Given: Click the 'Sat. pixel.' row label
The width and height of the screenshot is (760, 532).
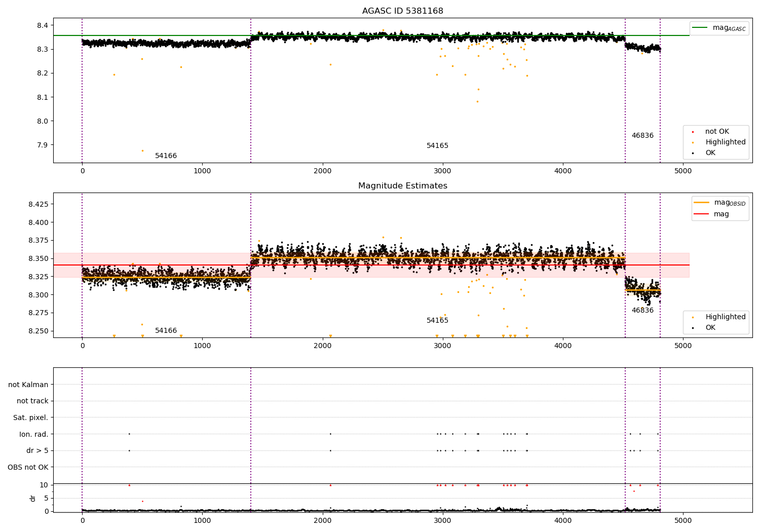Looking at the screenshot, I should tap(31, 417).
